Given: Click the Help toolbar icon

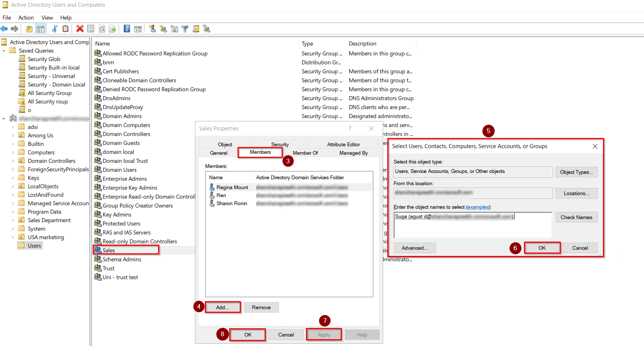Looking at the screenshot, I should pos(126,29).
